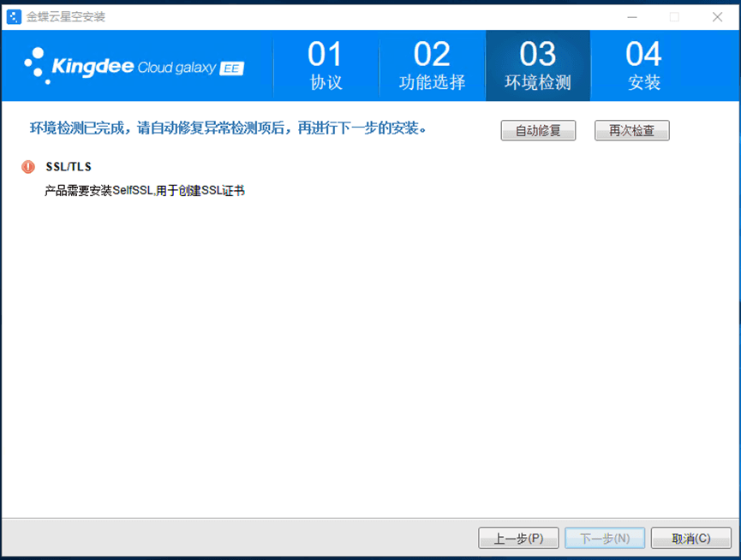The width and height of the screenshot is (741, 560).
Task: Select step 03 环境检测 tab
Action: (537, 66)
